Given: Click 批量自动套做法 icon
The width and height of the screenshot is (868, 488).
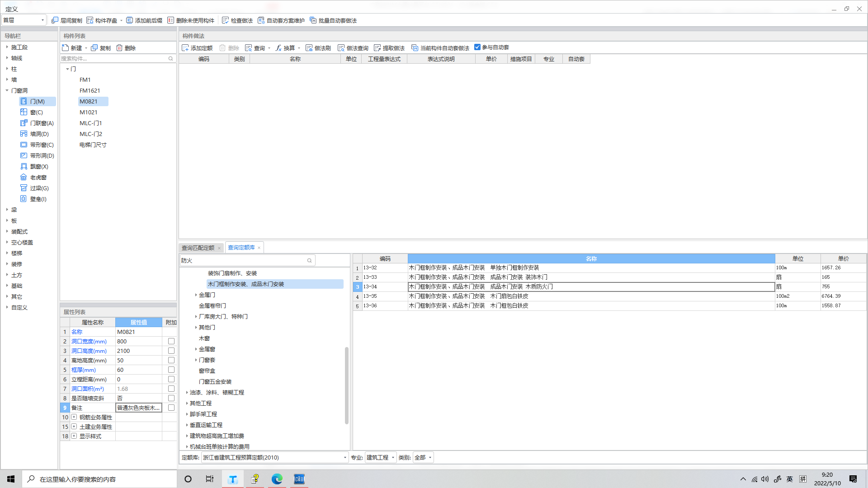Looking at the screenshot, I should tap(313, 20).
